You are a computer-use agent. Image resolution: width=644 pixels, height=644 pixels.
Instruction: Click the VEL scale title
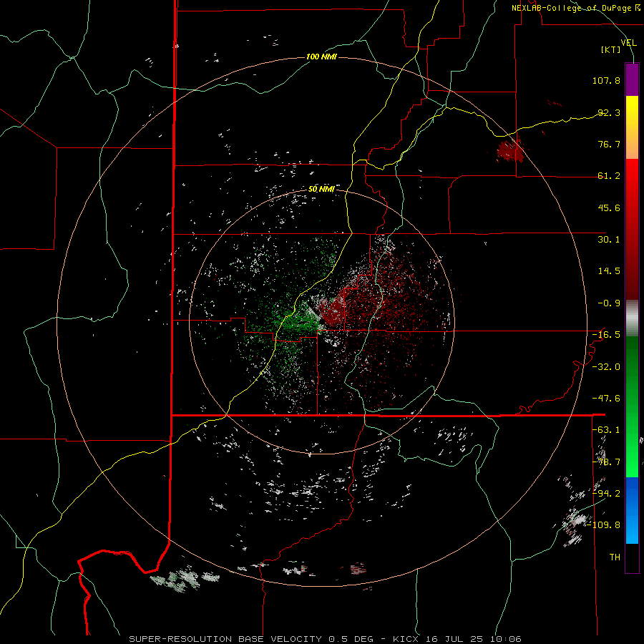[x=628, y=43]
